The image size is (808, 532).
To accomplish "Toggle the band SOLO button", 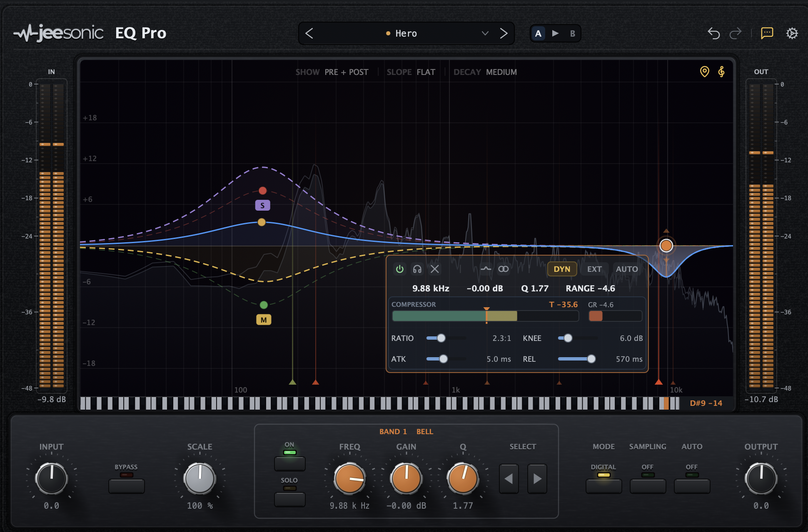I will pyautogui.click(x=289, y=499).
